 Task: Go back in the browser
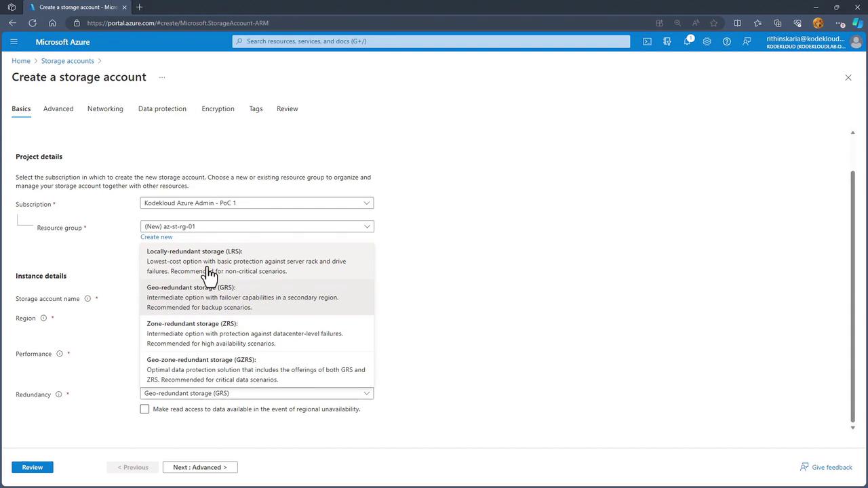12,23
